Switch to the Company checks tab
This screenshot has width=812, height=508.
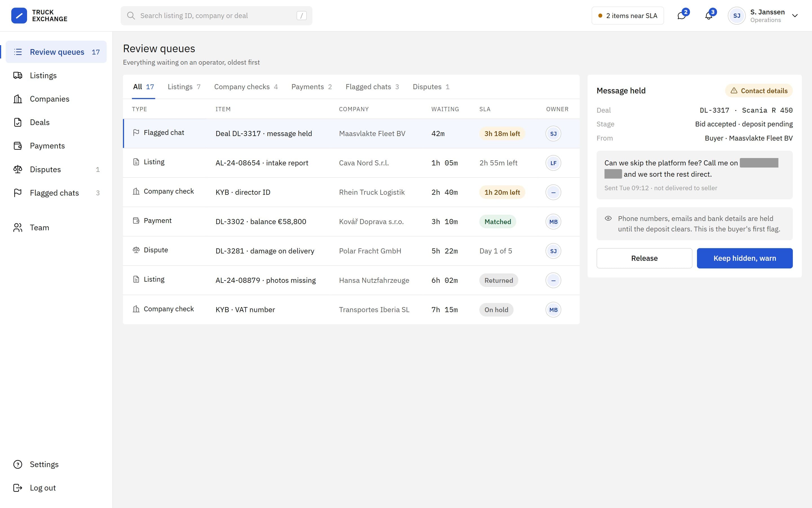[x=246, y=87]
